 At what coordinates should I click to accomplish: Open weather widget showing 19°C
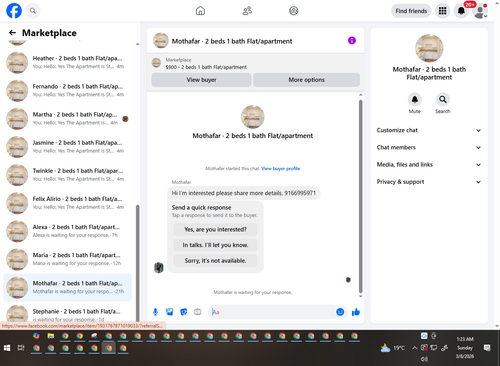[x=393, y=348]
